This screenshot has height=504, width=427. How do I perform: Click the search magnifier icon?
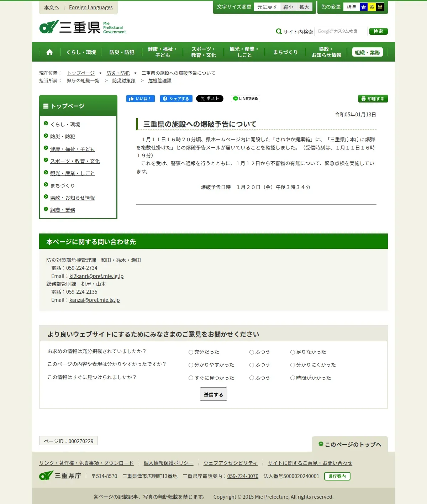[279, 31]
